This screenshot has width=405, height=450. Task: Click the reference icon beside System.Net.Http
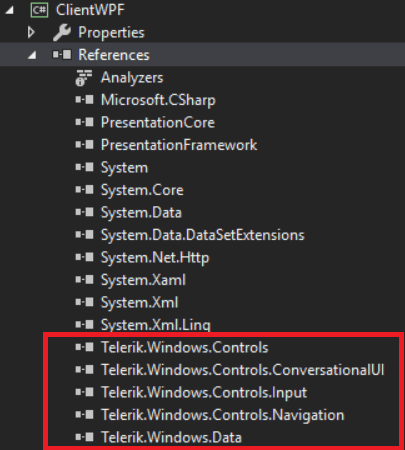click(x=84, y=257)
